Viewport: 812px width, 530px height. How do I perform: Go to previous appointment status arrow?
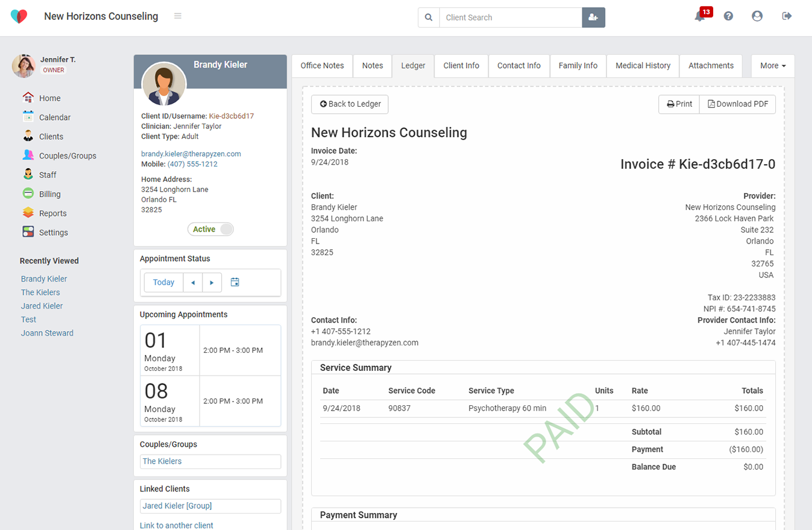tap(193, 282)
